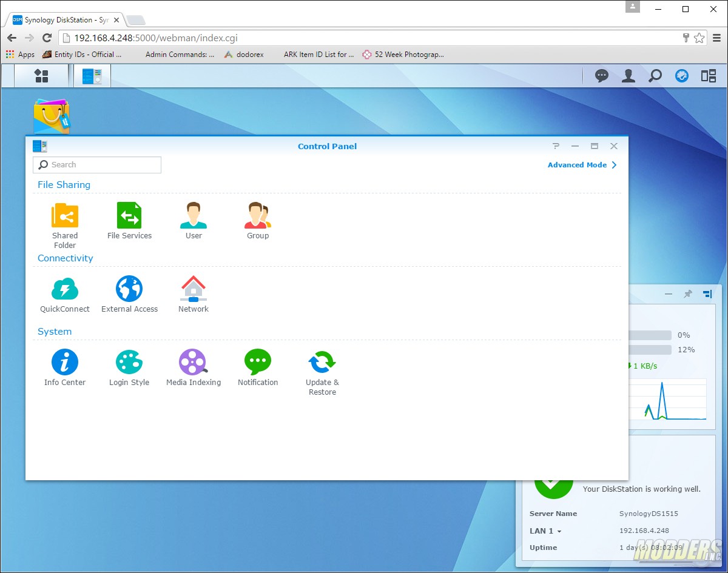
Task: Open the User management icon
Action: [x=194, y=221]
